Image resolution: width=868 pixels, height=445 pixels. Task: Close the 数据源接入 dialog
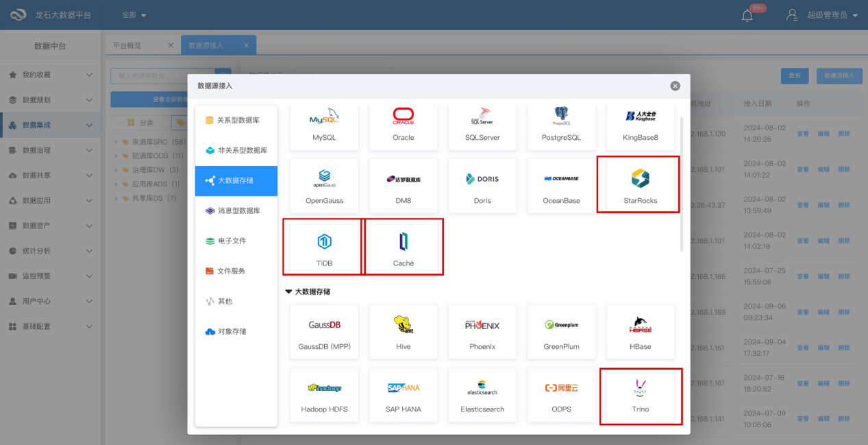point(675,86)
